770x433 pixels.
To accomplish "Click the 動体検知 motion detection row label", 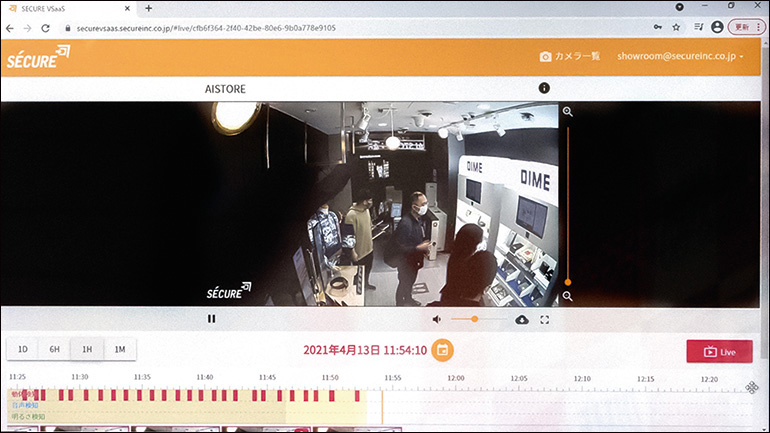I will coord(24,394).
